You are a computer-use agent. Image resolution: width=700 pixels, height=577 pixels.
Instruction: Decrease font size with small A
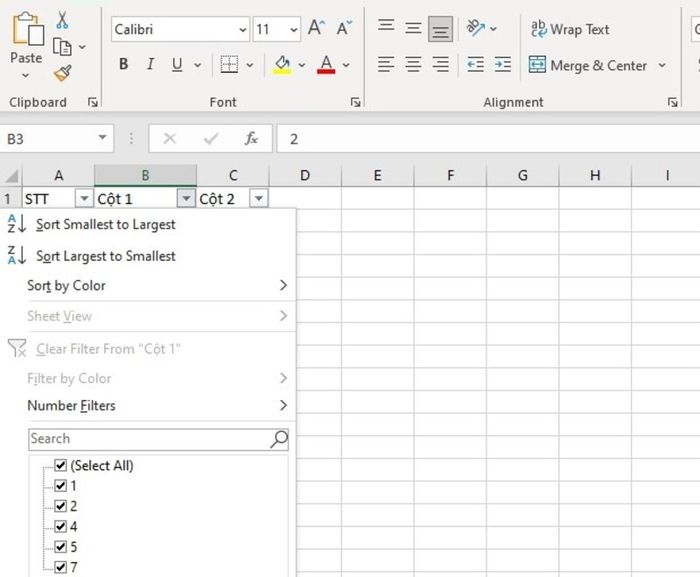344,28
